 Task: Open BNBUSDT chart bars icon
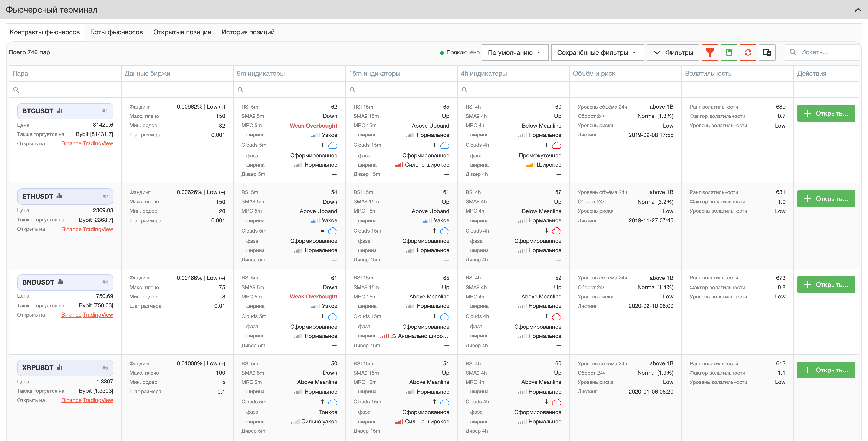[x=60, y=282]
